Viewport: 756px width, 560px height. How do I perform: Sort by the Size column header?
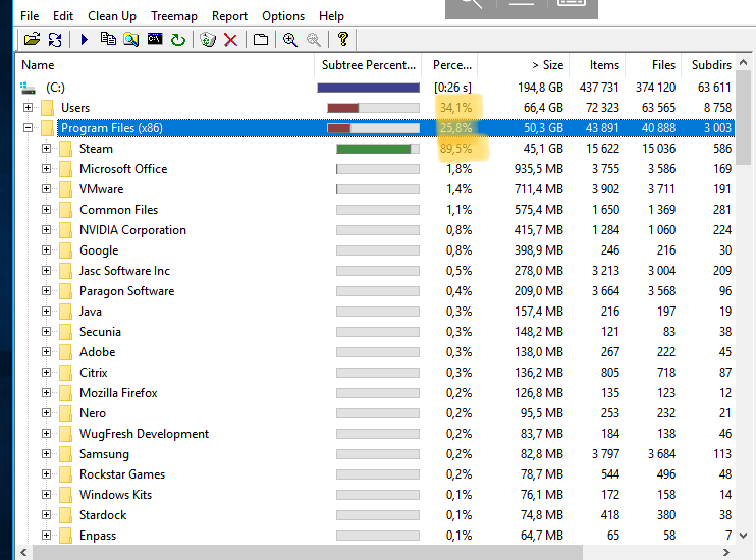(x=524, y=65)
